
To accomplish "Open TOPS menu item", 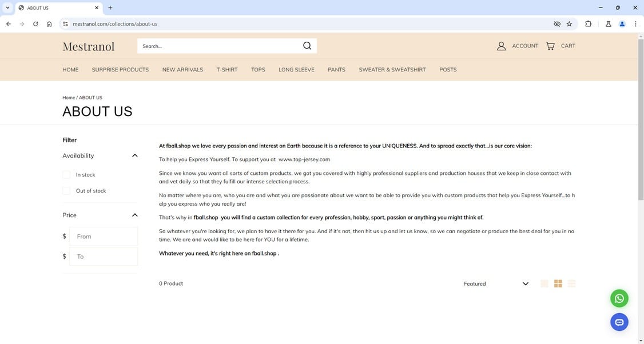I will 258,70.
